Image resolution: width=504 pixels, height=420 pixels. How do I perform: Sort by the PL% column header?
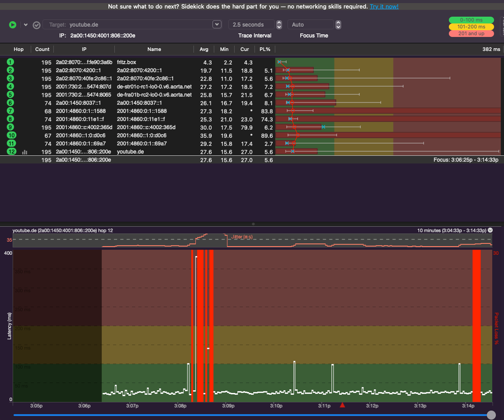264,49
